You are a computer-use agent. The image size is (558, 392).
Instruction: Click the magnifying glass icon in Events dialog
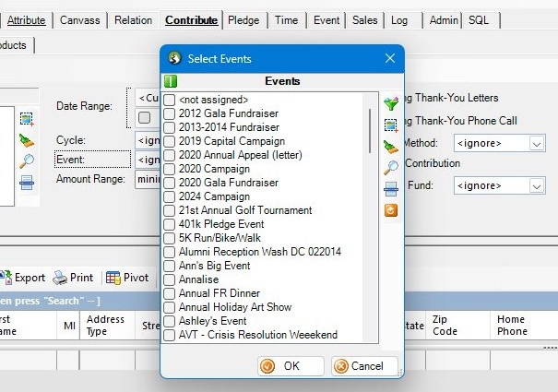tap(391, 167)
